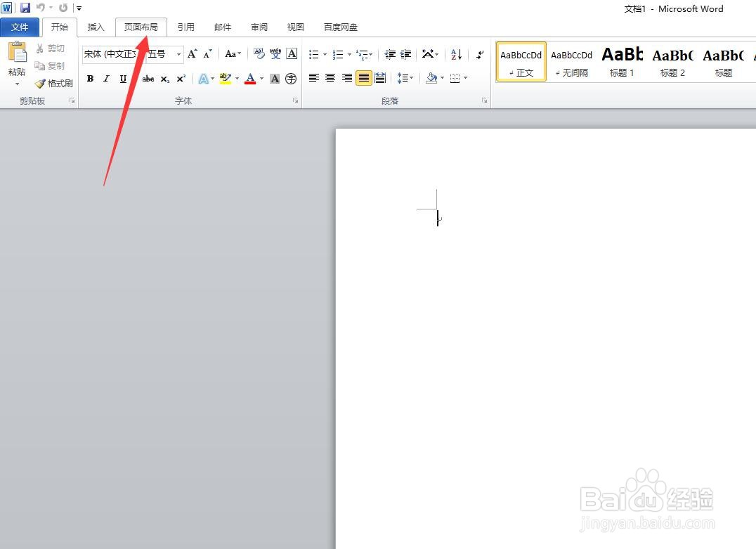Toggle Character Shading icon
756x549 pixels.
[275, 79]
